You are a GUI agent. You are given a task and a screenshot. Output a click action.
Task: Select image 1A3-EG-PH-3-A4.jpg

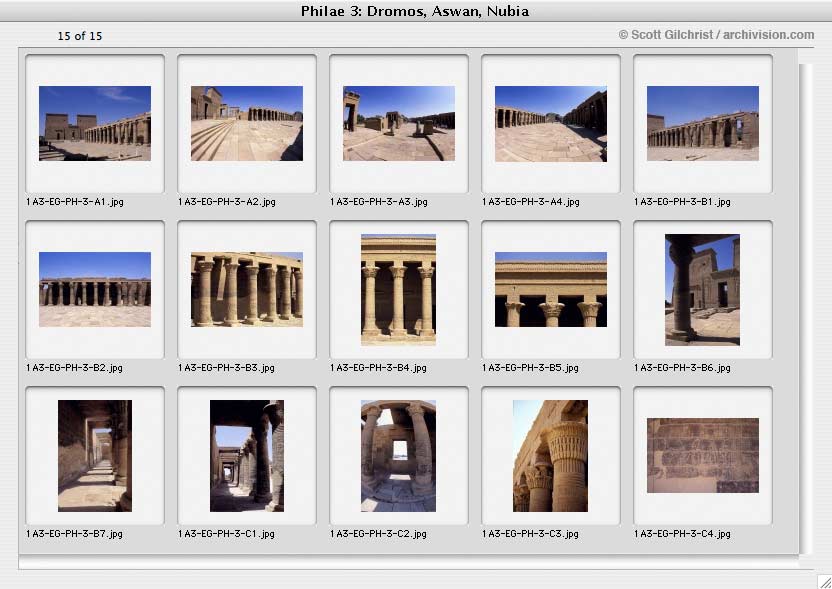551,124
